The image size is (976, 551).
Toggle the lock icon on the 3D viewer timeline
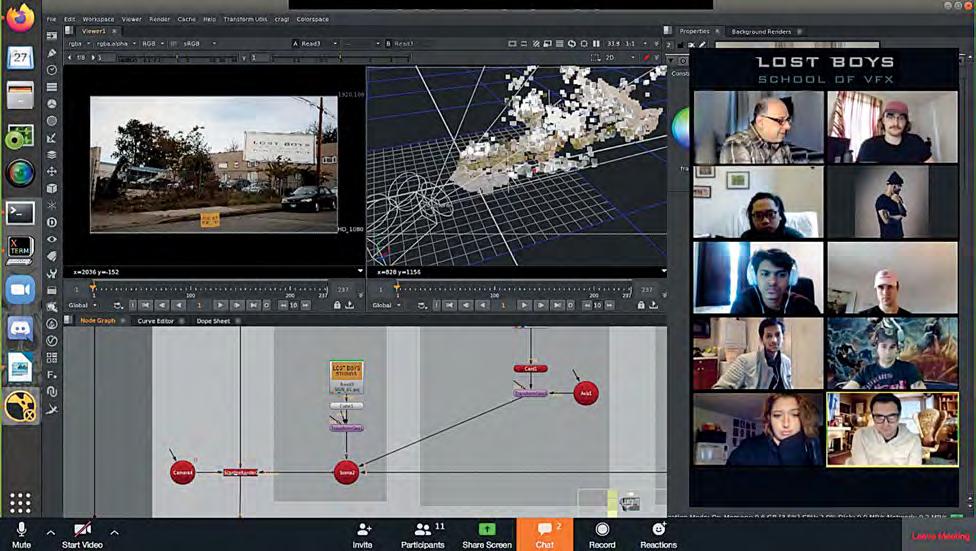640,305
